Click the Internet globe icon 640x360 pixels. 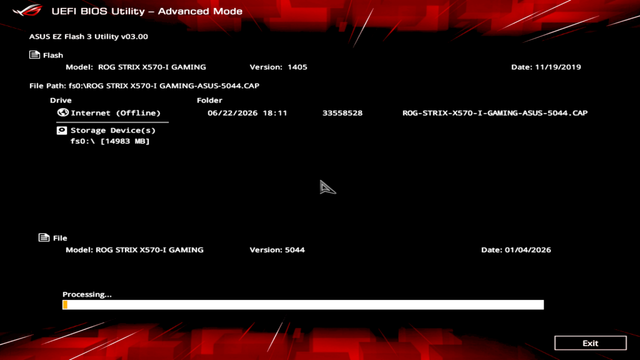(x=62, y=113)
